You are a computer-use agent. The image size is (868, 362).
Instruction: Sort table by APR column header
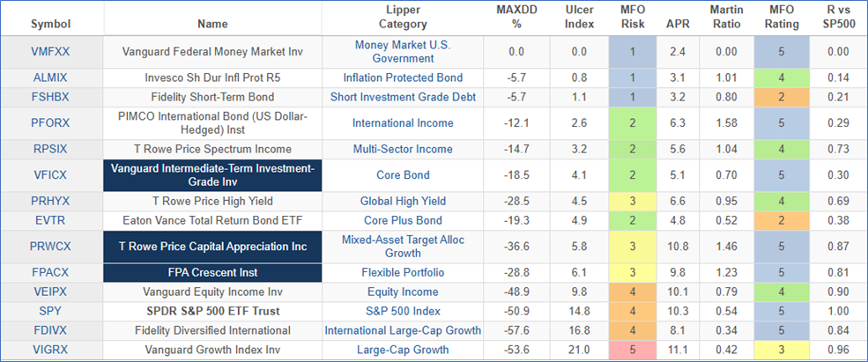point(678,24)
